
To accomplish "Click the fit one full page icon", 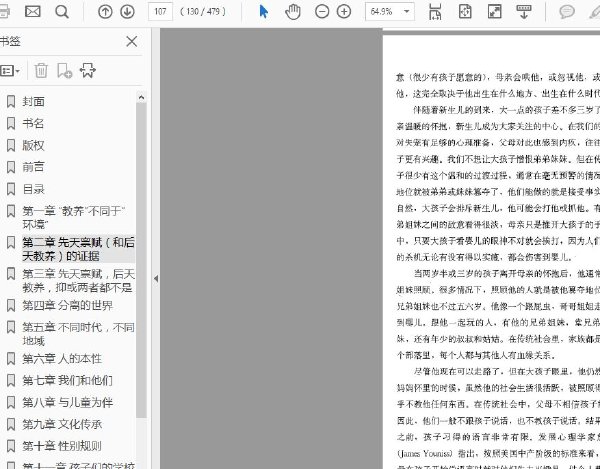I will pos(465,11).
